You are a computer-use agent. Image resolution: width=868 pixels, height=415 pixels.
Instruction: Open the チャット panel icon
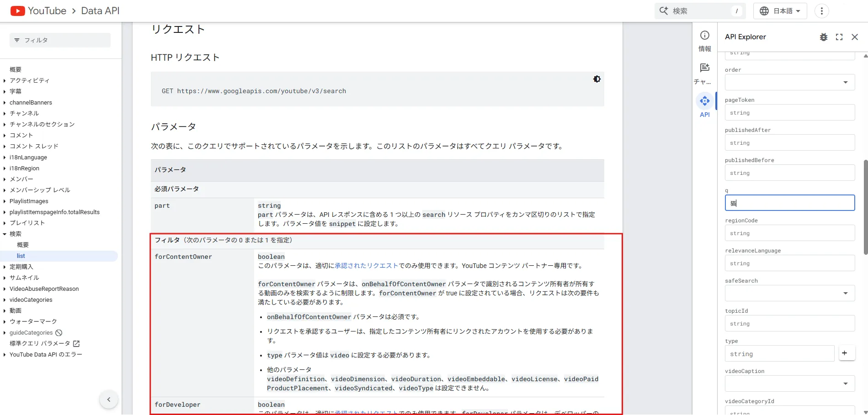click(705, 68)
